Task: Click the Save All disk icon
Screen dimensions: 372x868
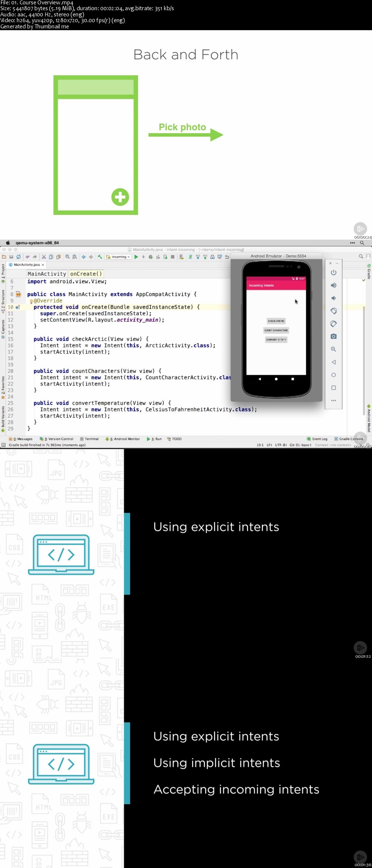Action: (x=11, y=257)
